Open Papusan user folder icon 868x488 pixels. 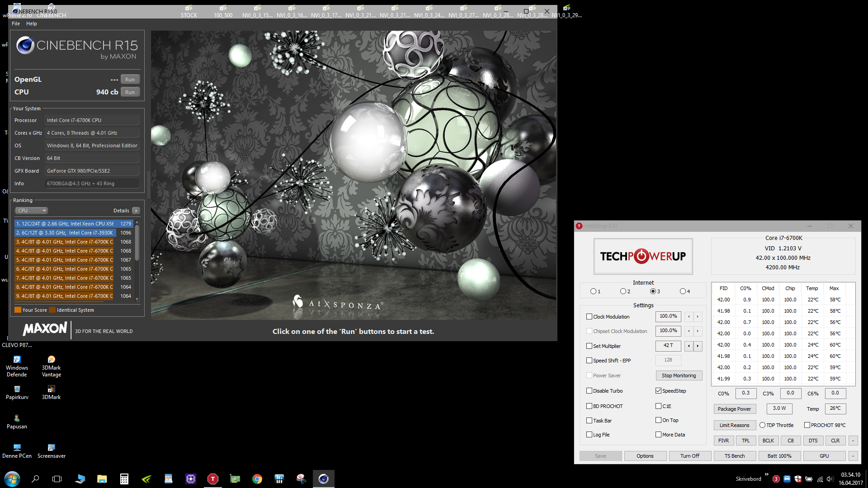(x=17, y=422)
